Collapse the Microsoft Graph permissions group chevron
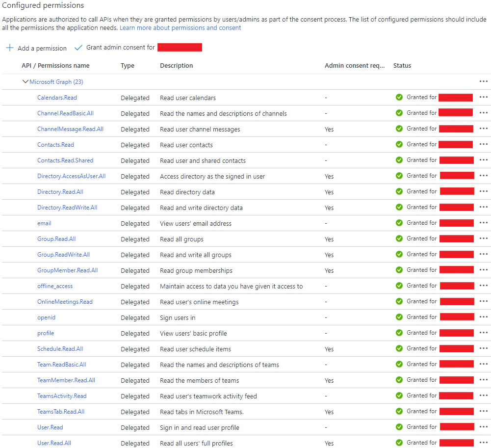 [x=26, y=81]
